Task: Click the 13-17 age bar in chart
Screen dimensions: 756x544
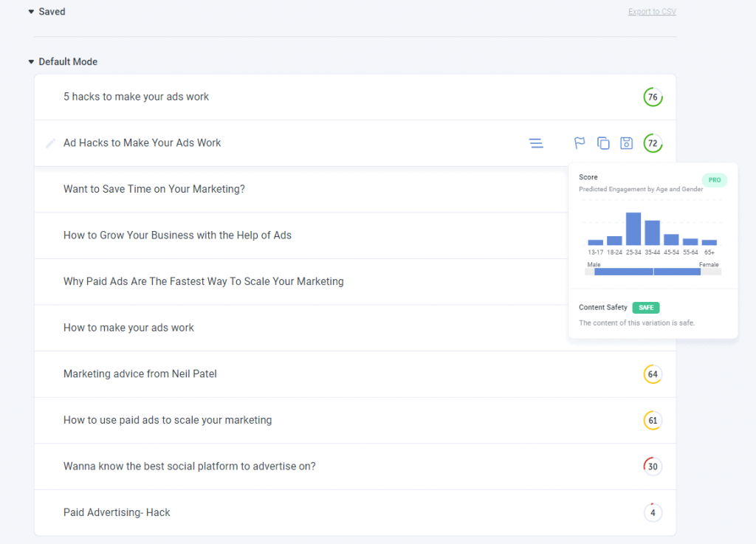Action: (596, 242)
